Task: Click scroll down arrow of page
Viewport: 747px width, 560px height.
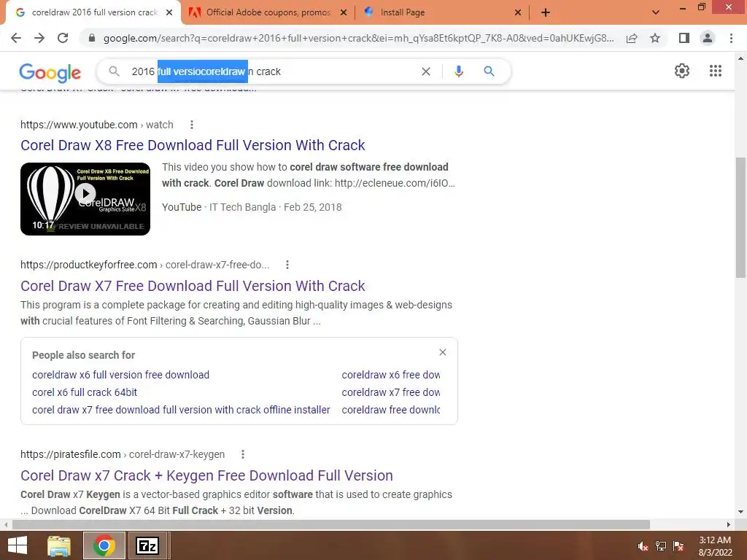Action: click(740, 512)
